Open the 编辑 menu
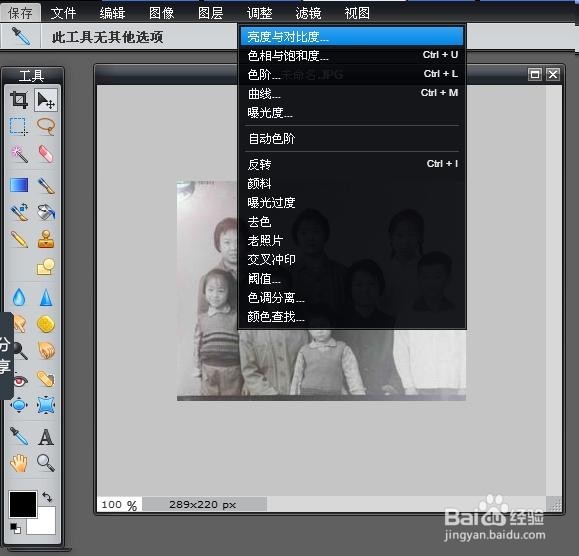Viewport: 579px width, 556px height. [112, 13]
